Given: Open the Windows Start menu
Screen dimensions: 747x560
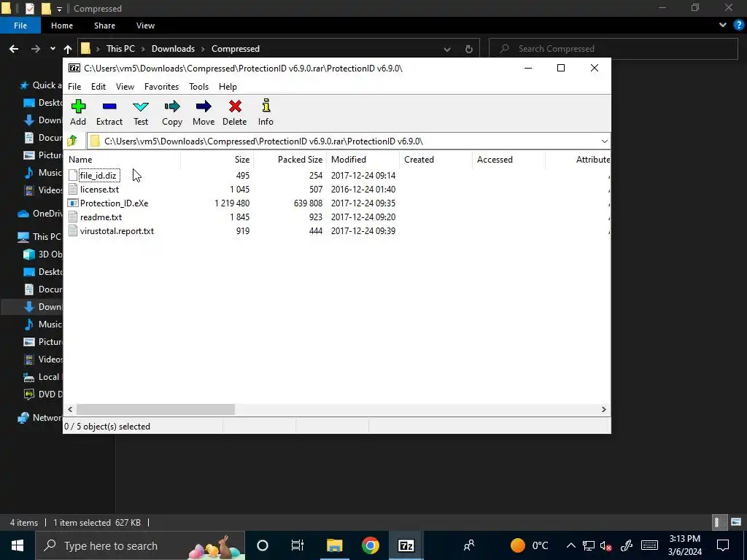Looking at the screenshot, I should [18, 545].
